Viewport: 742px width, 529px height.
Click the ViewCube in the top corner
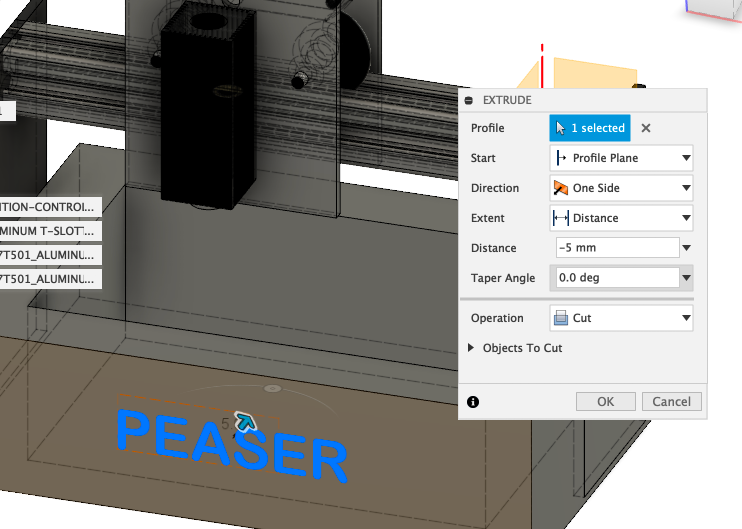coord(715,9)
